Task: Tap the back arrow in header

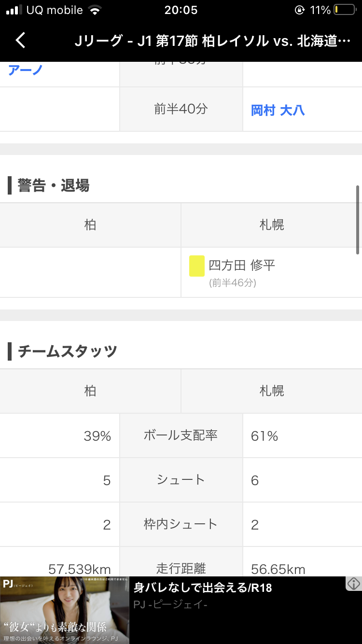Action: coord(20,41)
